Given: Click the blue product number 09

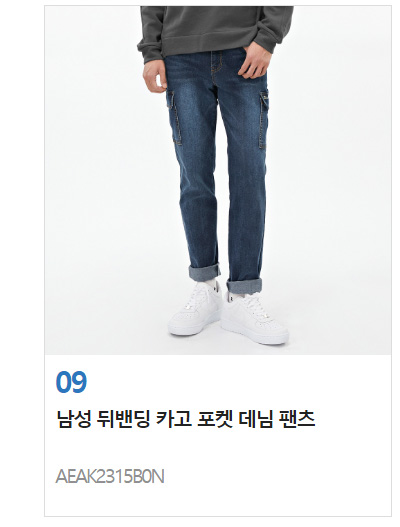Looking at the screenshot, I should (71, 382).
